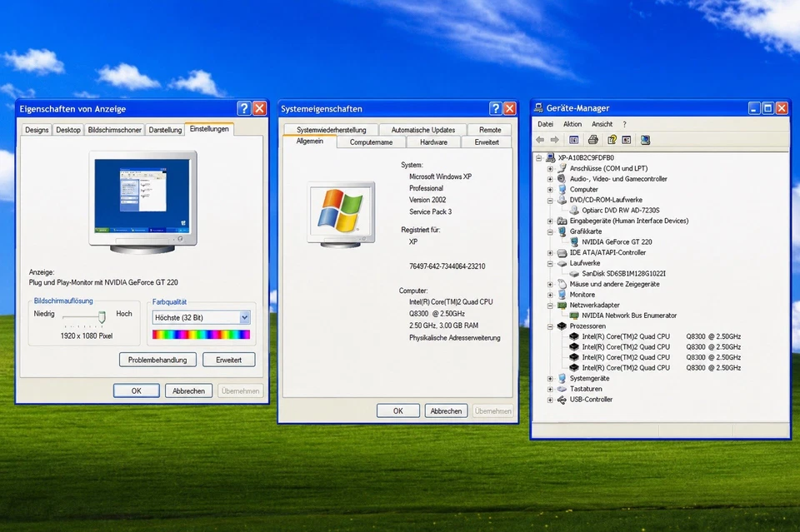Click the 'Physikalische Adresserweiterung' text
This screenshot has width=800, height=532.
455,337
